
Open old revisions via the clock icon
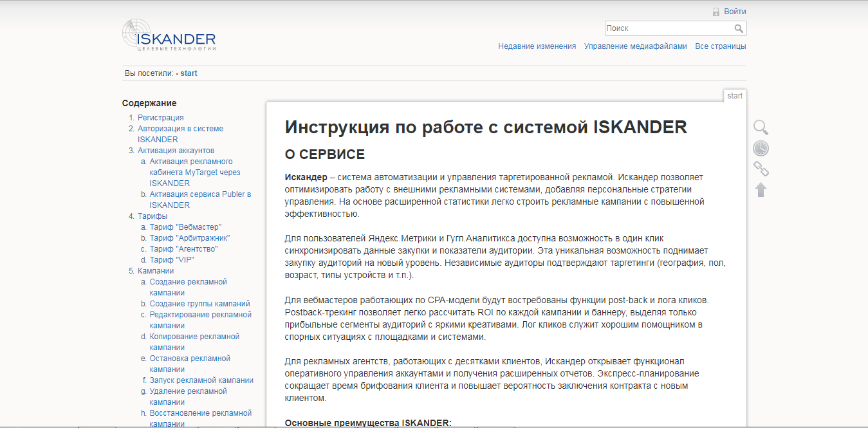pyautogui.click(x=761, y=148)
